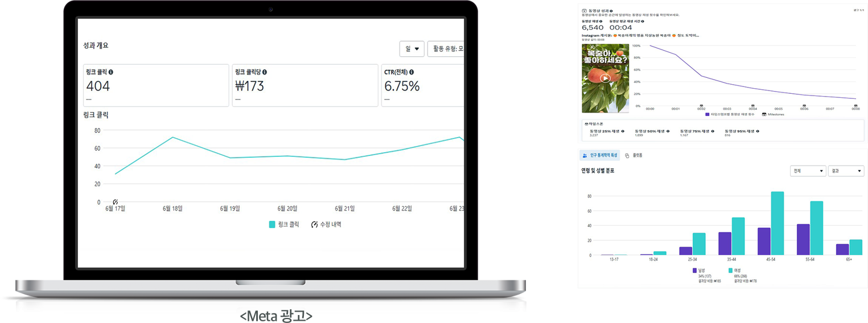Open the 일 period dropdown
868x323 pixels.
click(412, 49)
